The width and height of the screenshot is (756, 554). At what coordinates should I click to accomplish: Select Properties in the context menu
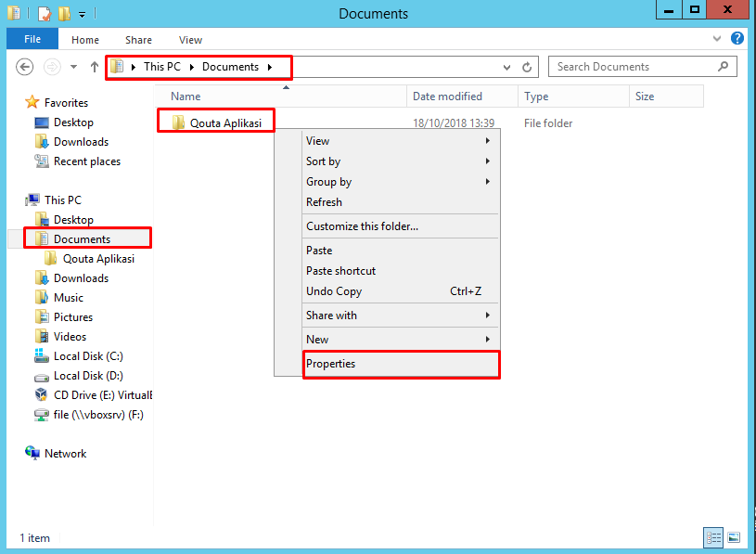[400, 364]
